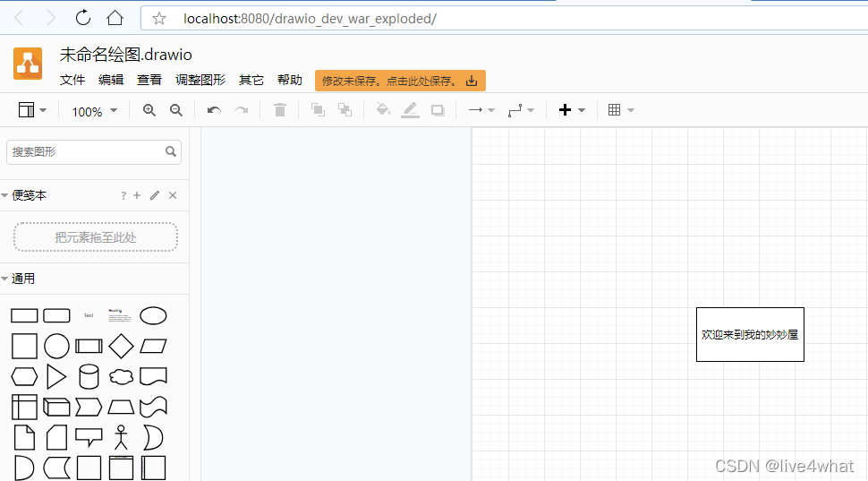This screenshot has width=868, height=481.
Task: Click the scratchpad help question mark
Action: point(123,195)
